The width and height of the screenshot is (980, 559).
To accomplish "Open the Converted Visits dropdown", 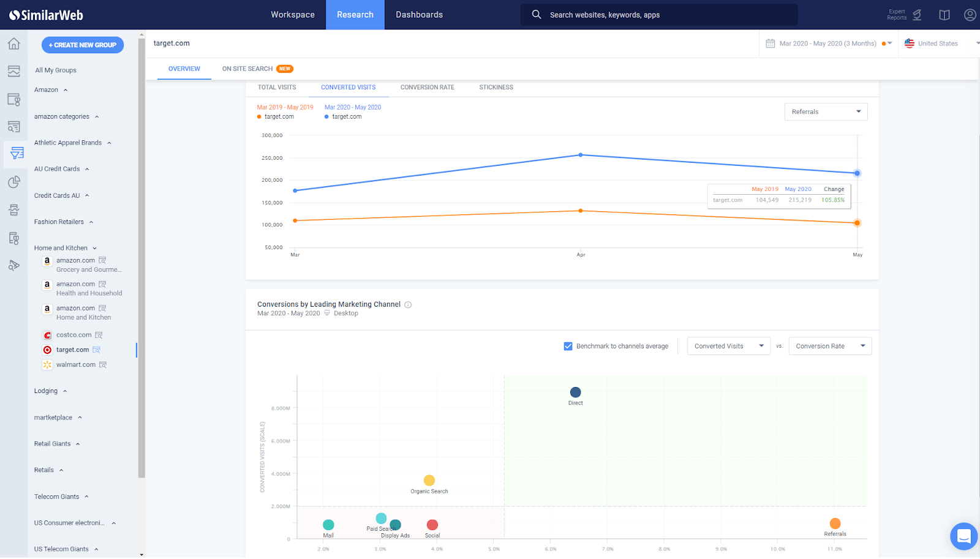I will coord(729,347).
